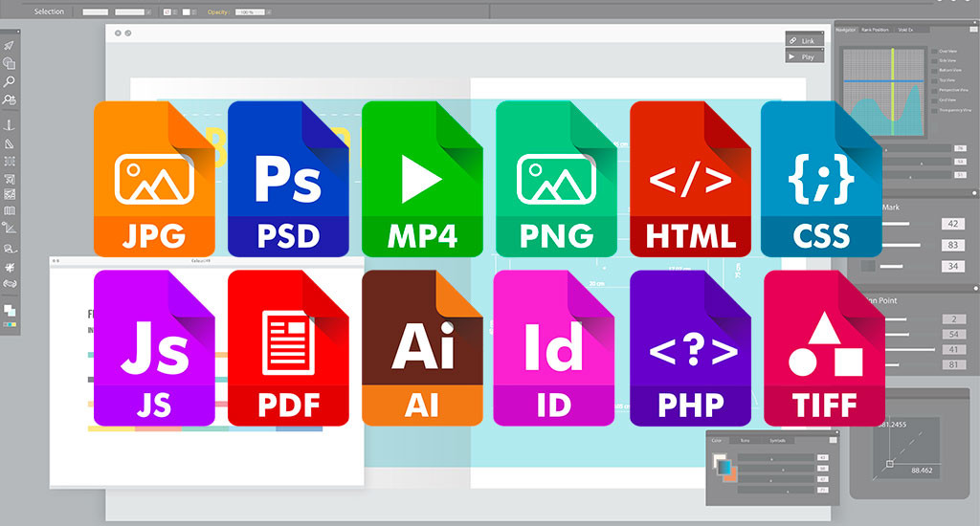Click the magenta ID InDesign file icon

point(554,348)
